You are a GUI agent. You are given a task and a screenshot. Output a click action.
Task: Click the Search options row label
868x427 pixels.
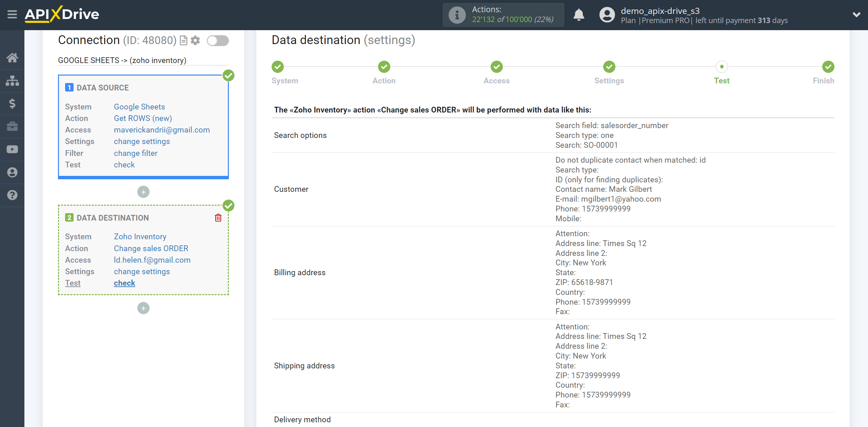(x=300, y=135)
